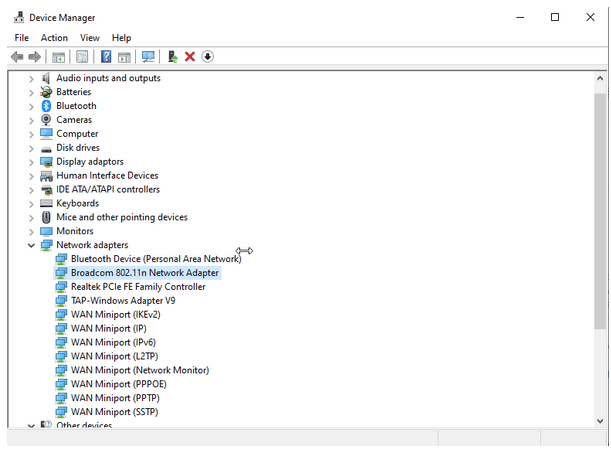The image size is (611, 452).
Task: Open the Action menu
Action: (x=54, y=38)
